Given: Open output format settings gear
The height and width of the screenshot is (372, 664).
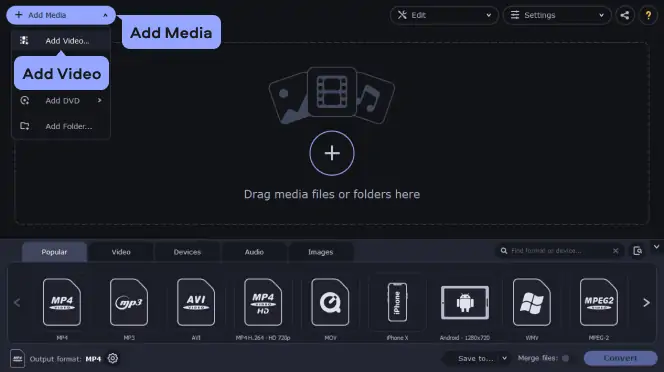Looking at the screenshot, I should (113, 358).
